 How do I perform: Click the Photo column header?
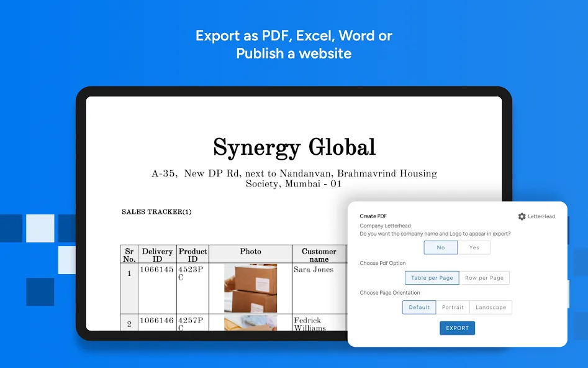click(x=250, y=252)
